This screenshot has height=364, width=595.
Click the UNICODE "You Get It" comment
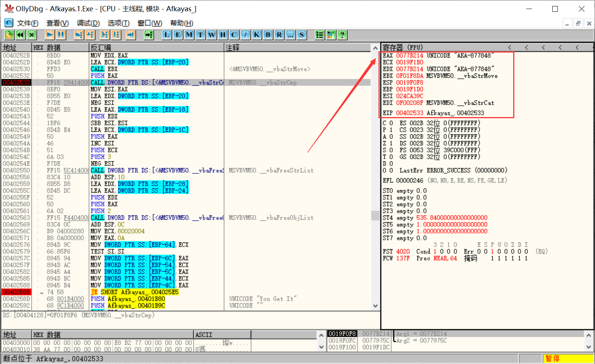coord(263,299)
